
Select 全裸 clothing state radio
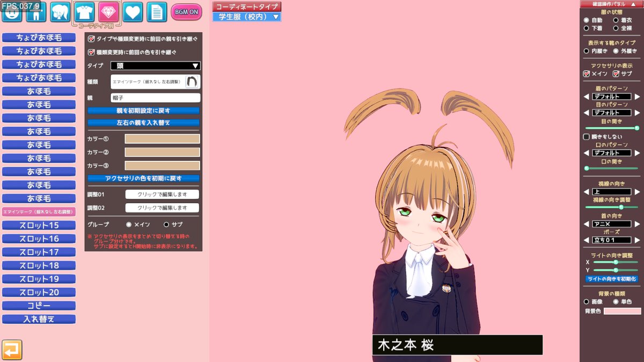pos(616,28)
